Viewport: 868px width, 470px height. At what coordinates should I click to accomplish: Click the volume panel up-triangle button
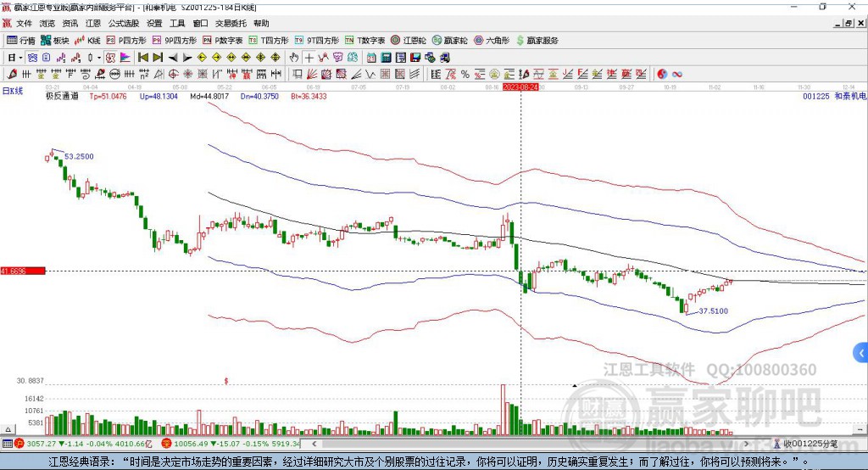(x=8, y=429)
